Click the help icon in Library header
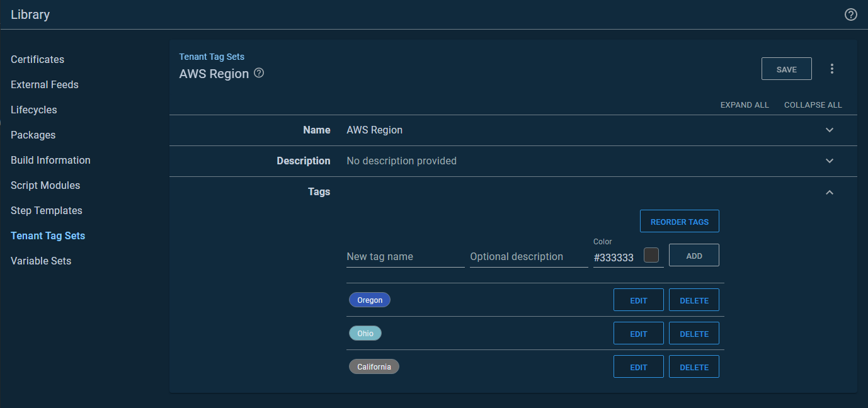This screenshot has height=408, width=868. [x=850, y=14]
